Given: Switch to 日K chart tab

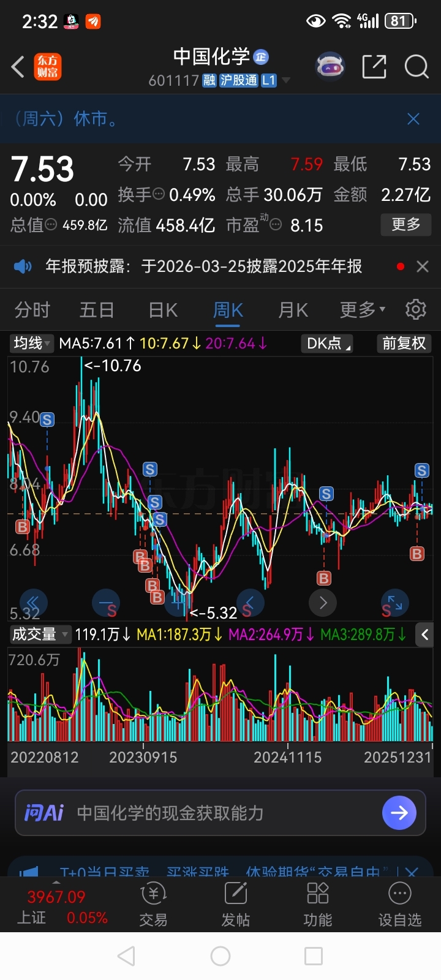Looking at the screenshot, I should [x=163, y=310].
